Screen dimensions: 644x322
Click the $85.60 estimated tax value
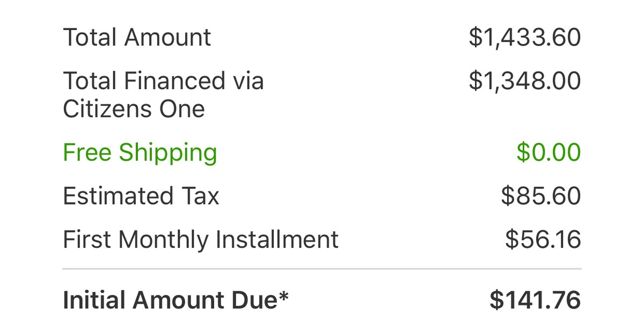tap(541, 196)
